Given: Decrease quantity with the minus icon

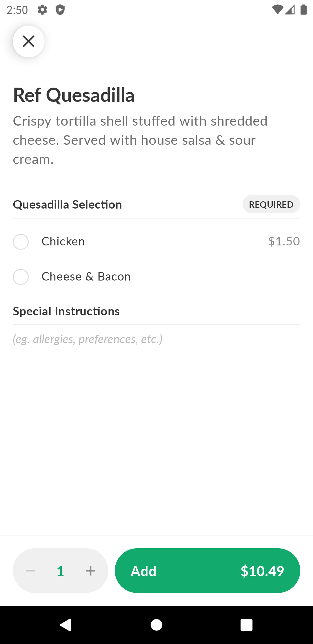Looking at the screenshot, I should click(x=30, y=571).
